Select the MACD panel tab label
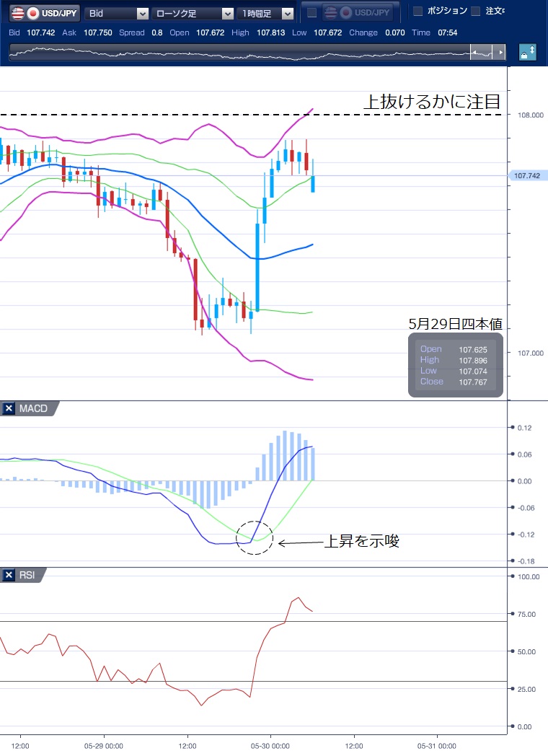The height and width of the screenshot is (756, 548). coord(33,409)
